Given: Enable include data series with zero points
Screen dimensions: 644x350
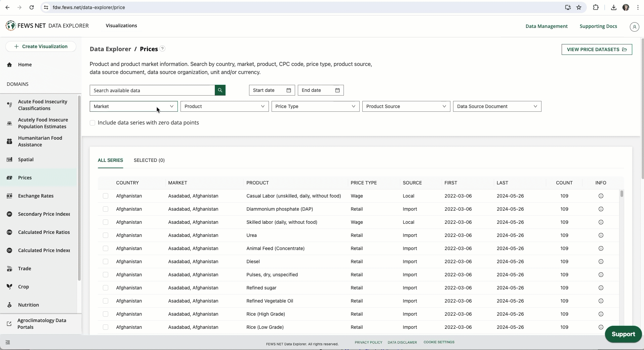Looking at the screenshot, I should tap(92, 123).
